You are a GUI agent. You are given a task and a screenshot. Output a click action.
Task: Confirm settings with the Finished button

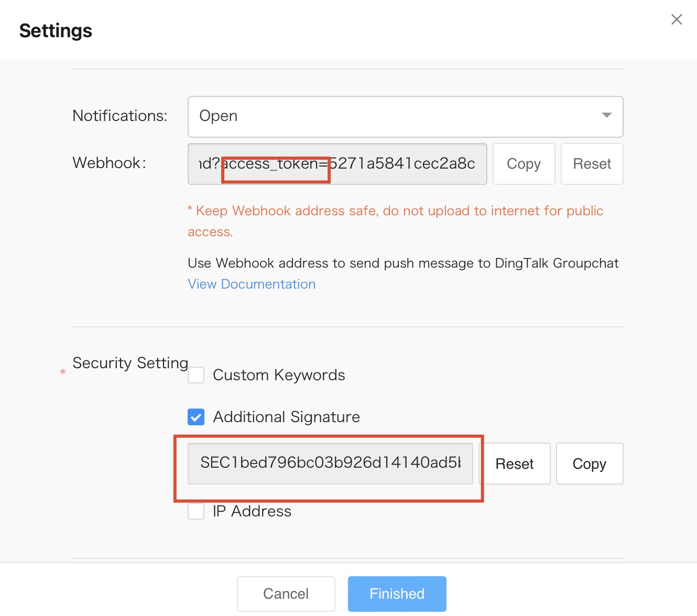pyautogui.click(x=397, y=593)
